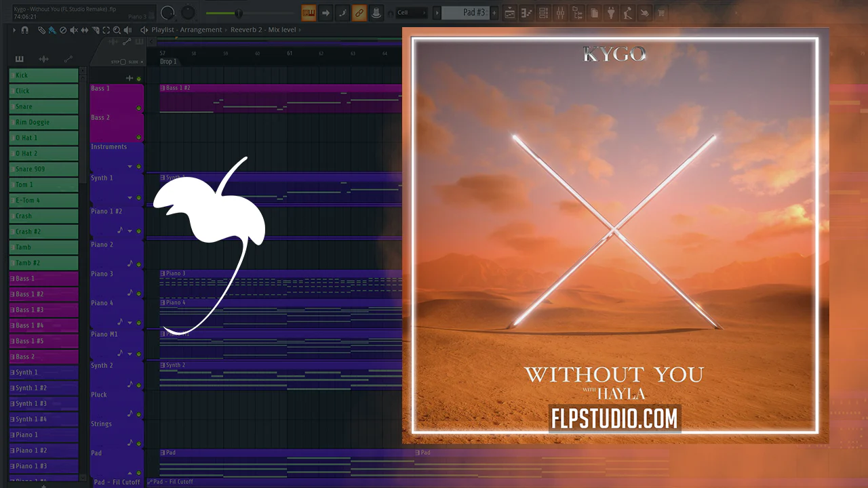Click the shopping cart icon
The image size is (868, 488).
(661, 13)
